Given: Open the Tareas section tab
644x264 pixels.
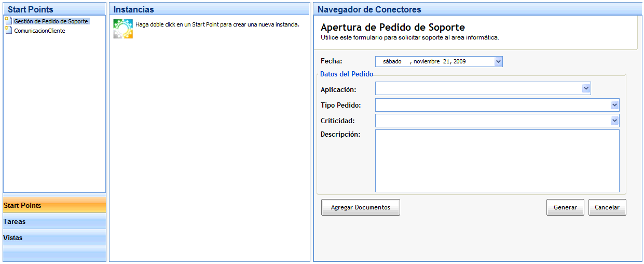Looking at the screenshot, I should click(54, 221).
